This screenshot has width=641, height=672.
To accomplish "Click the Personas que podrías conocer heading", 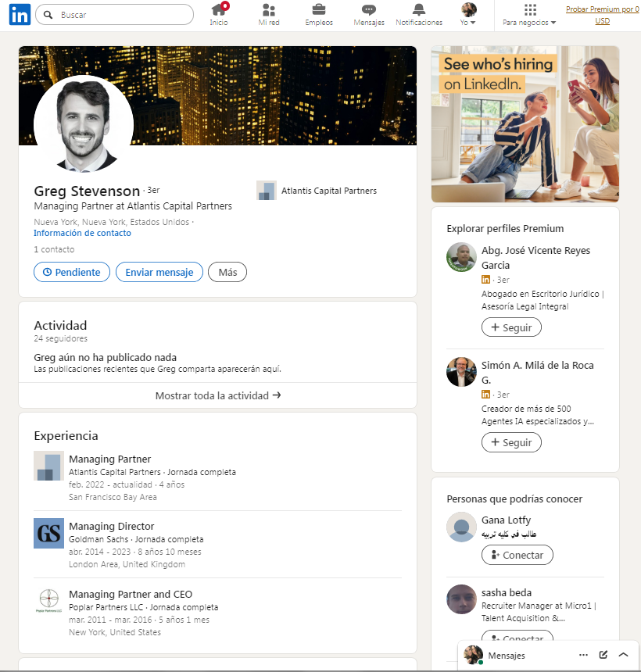I will (x=514, y=499).
